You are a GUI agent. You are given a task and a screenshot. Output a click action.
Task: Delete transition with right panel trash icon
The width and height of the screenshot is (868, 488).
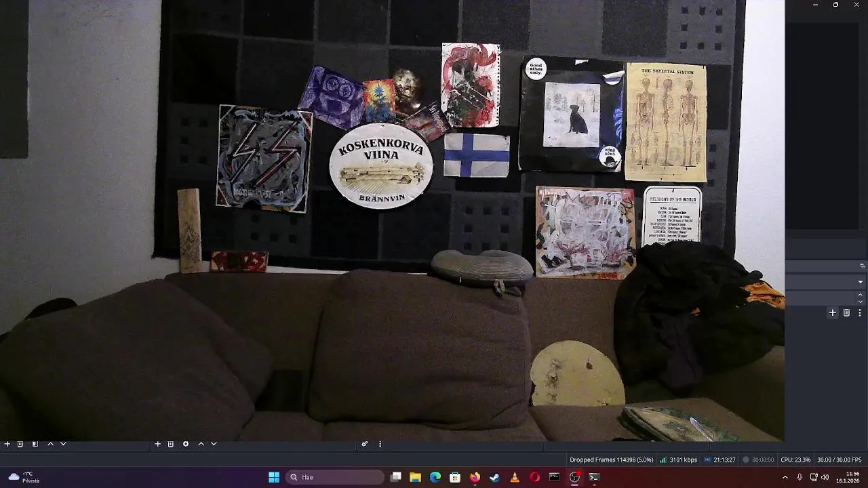pos(846,312)
